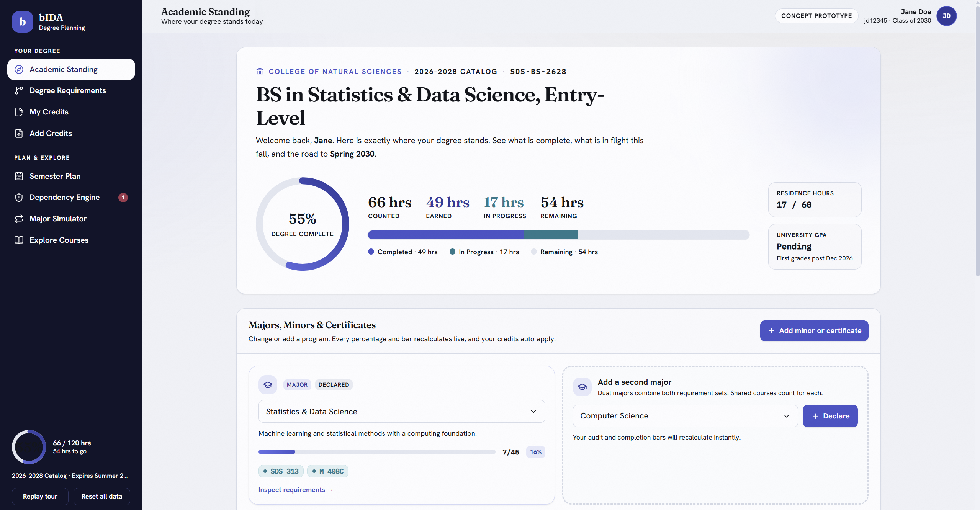Click the graduation cap icon on Major card

coord(268,385)
